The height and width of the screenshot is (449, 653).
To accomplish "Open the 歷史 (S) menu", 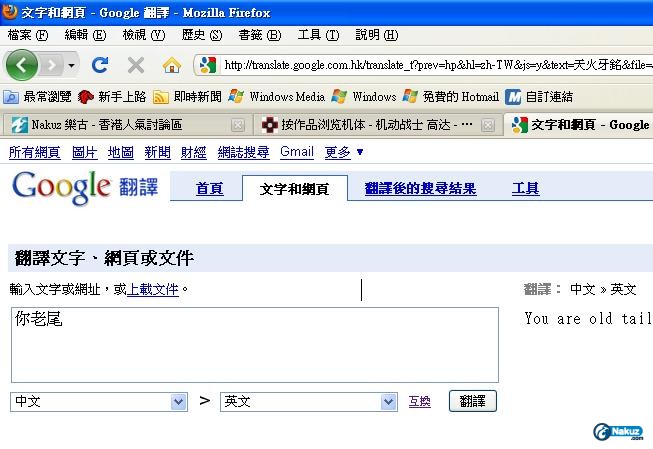I will [x=202, y=35].
